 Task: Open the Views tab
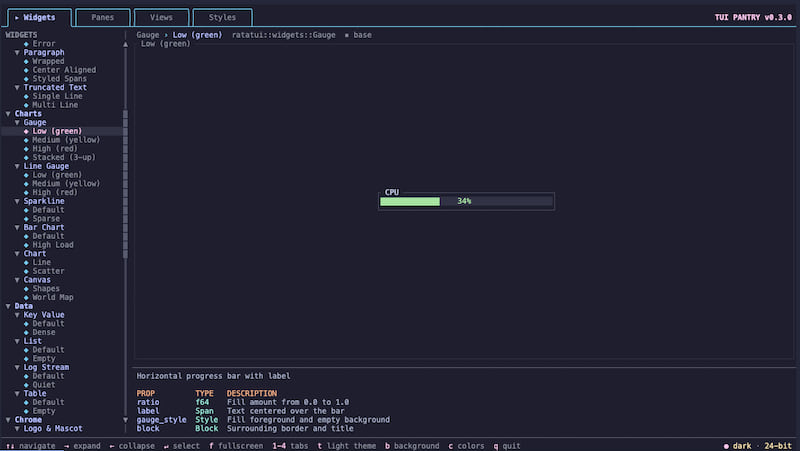click(161, 17)
